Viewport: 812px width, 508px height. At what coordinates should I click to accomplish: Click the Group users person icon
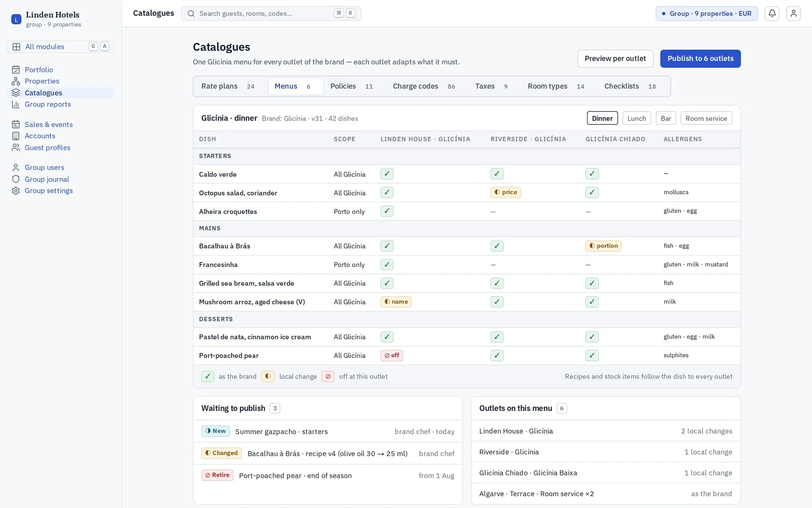16,167
